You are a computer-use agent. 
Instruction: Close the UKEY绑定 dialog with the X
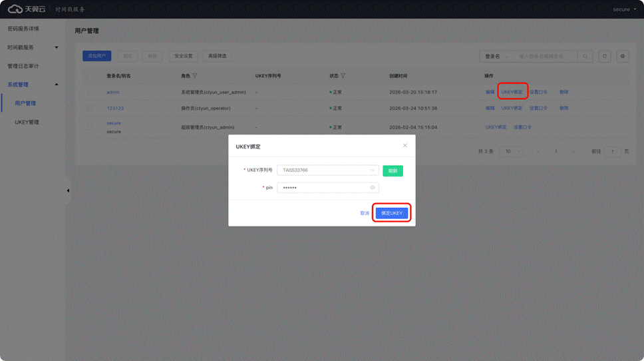405,146
